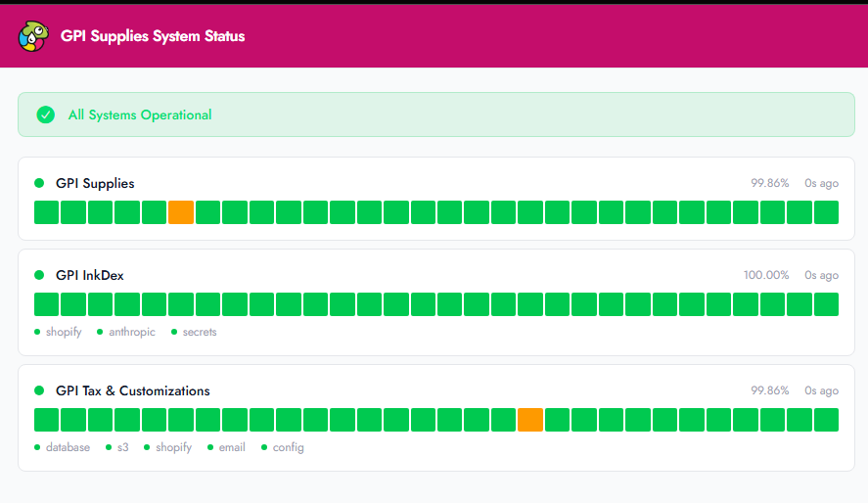Click the 99.86% uptime value for GPI Supplies
Image resolution: width=868 pixels, height=503 pixels.
[769, 183]
